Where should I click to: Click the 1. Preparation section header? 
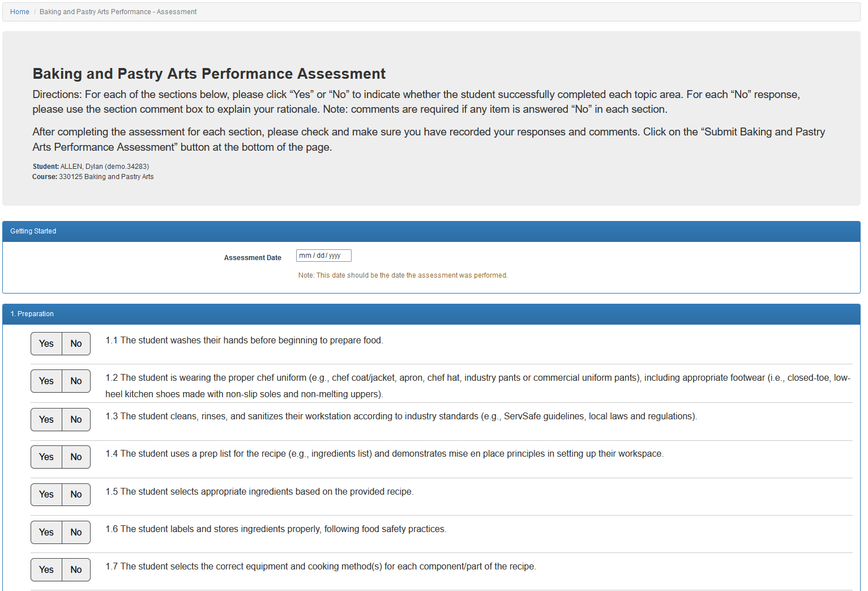point(431,314)
